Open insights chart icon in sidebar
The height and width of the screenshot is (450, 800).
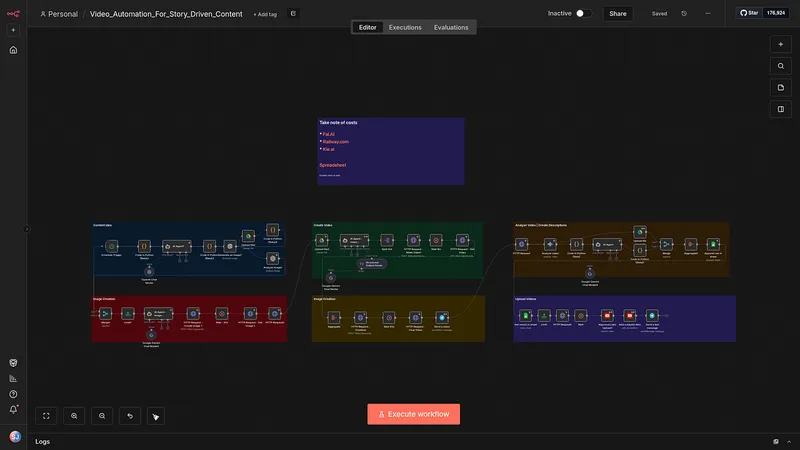pos(13,379)
